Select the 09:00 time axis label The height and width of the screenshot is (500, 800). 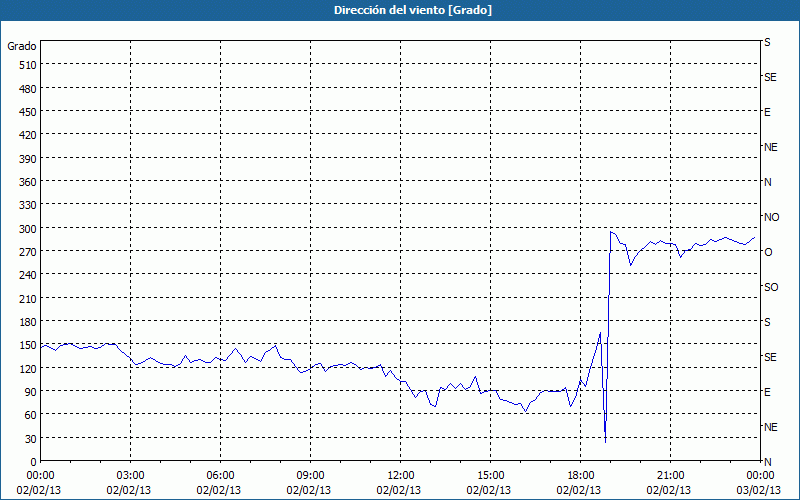coord(310,476)
